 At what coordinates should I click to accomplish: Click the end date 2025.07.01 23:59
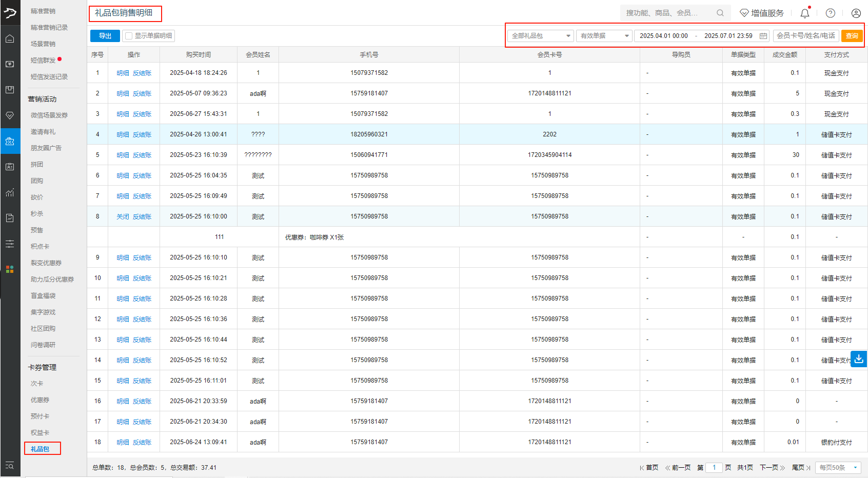(x=728, y=36)
